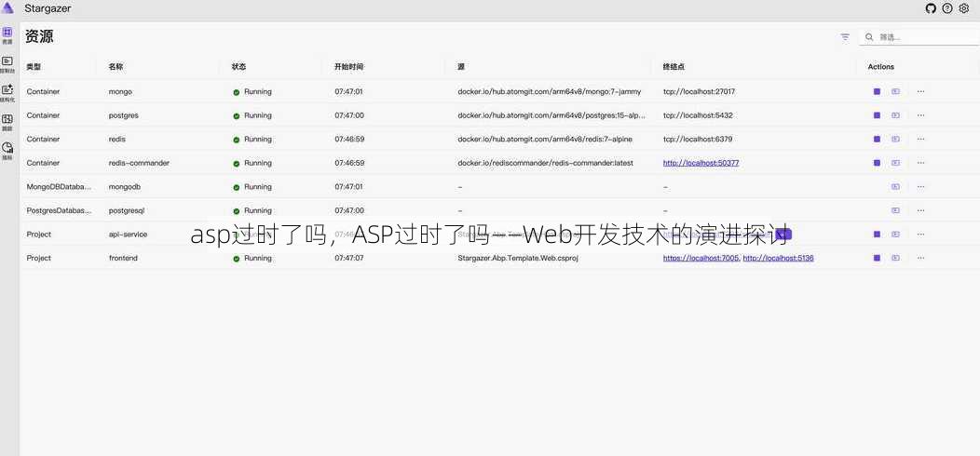Select the frontend name cell
Viewport: 980px width, 456px height.
click(x=123, y=258)
